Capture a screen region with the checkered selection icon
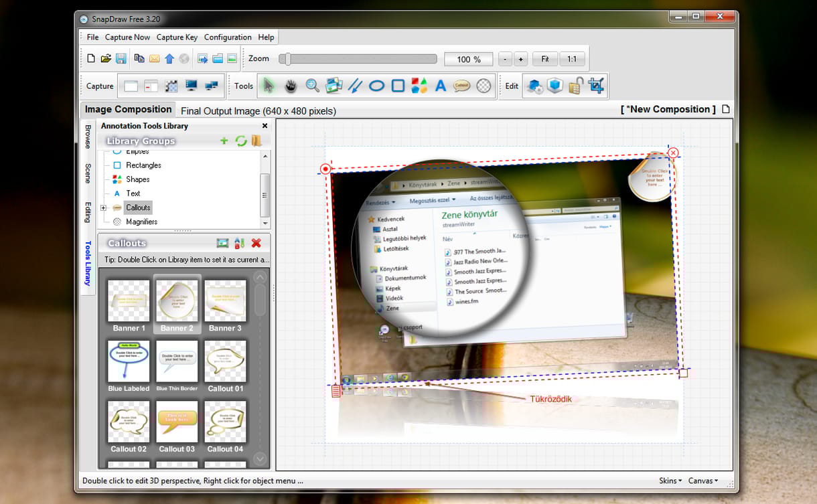The width and height of the screenshot is (817, 504). tap(171, 86)
